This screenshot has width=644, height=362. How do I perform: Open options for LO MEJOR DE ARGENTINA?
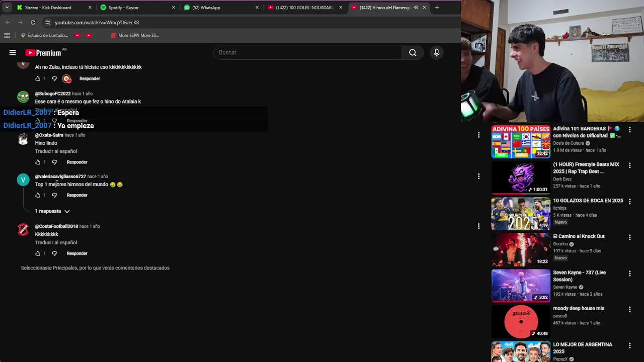click(x=629, y=345)
